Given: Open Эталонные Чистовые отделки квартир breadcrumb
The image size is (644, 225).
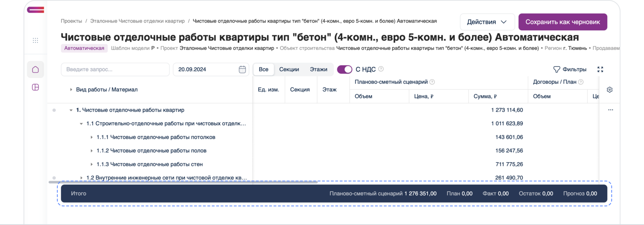Looking at the screenshot, I should (x=137, y=21).
